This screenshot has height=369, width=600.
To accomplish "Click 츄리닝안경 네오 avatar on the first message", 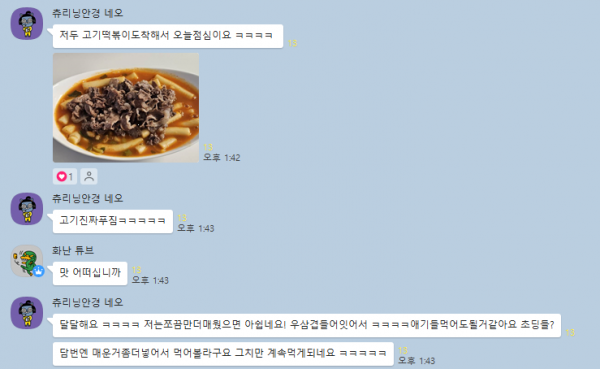I will click(27, 23).
